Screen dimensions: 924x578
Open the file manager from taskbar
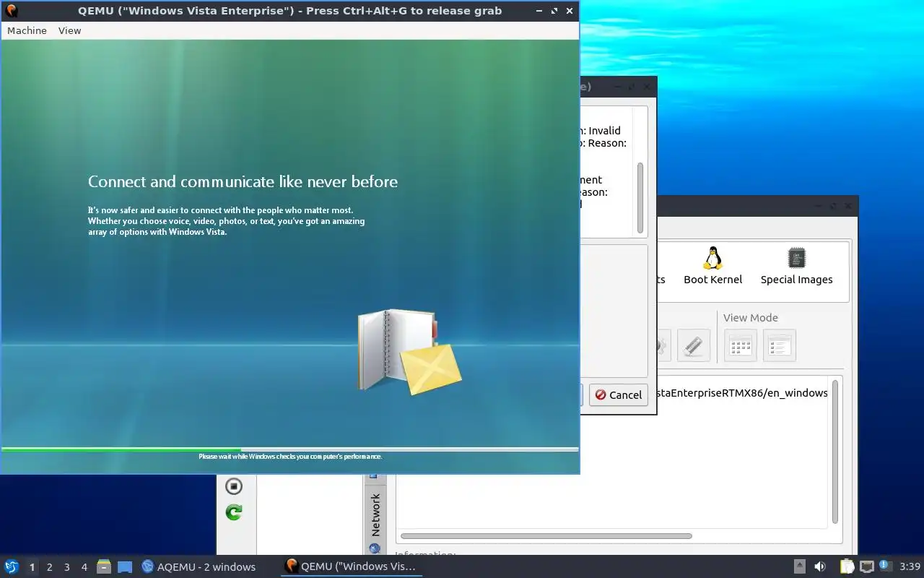coord(103,566)
